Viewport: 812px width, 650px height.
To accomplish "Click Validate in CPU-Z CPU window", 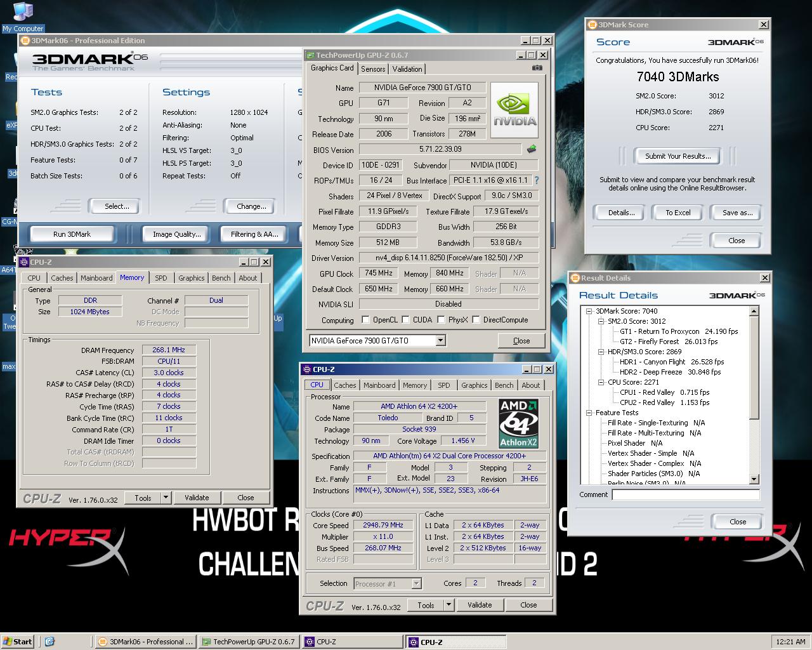I will [480, 605].
